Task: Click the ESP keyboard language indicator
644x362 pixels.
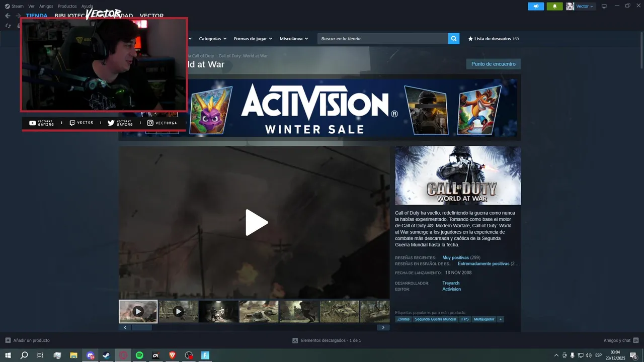Action: pyautogui.click(x=598, y=355)
